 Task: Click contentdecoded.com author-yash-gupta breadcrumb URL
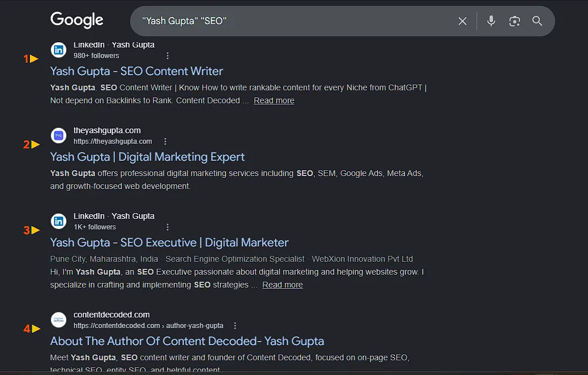coord(148,326)
